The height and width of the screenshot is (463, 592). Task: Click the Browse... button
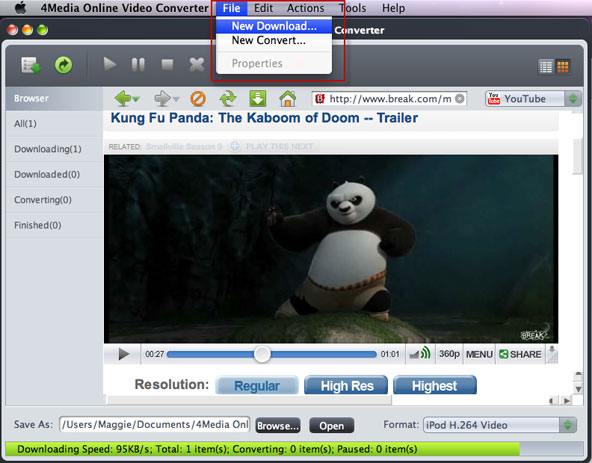click(278, 426)
